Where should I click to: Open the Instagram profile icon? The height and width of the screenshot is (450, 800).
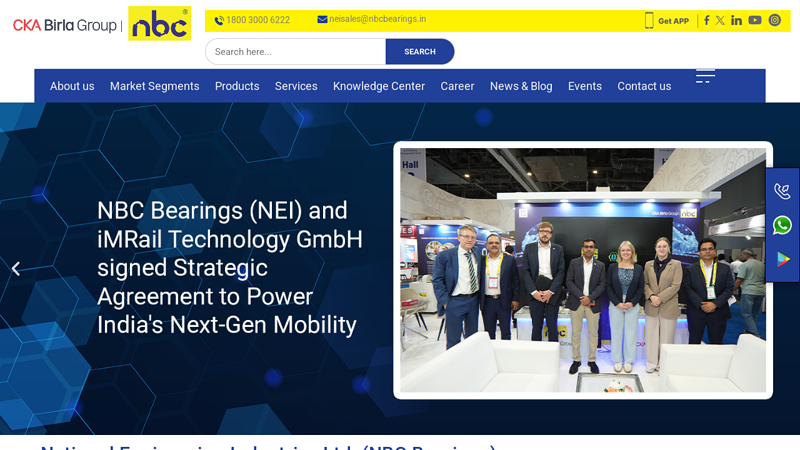coord(774,20)
